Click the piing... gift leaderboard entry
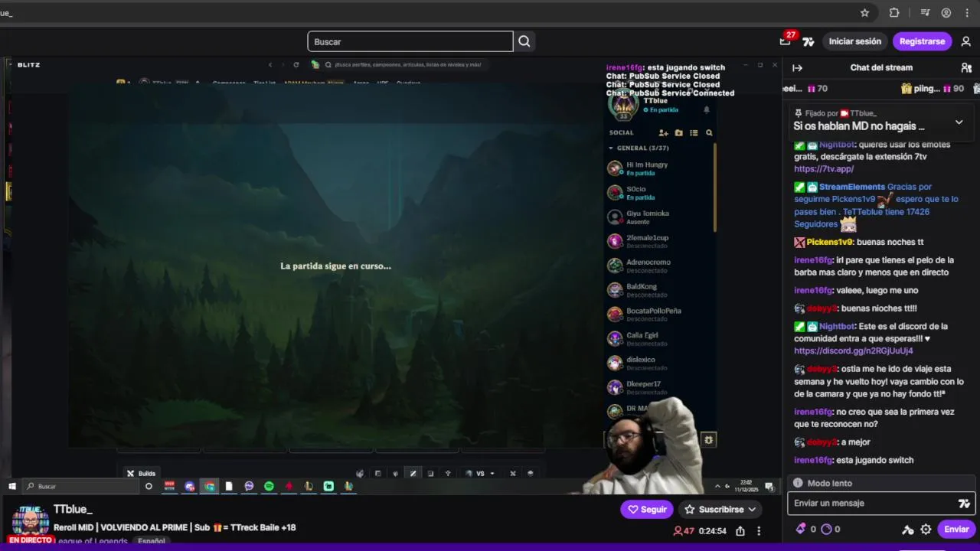 coord(933,89)
